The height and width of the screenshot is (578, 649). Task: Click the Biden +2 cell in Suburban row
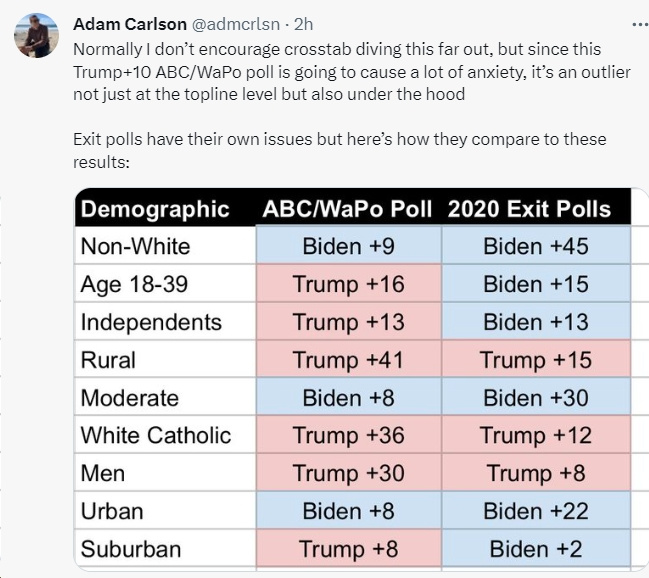point(535,549)
